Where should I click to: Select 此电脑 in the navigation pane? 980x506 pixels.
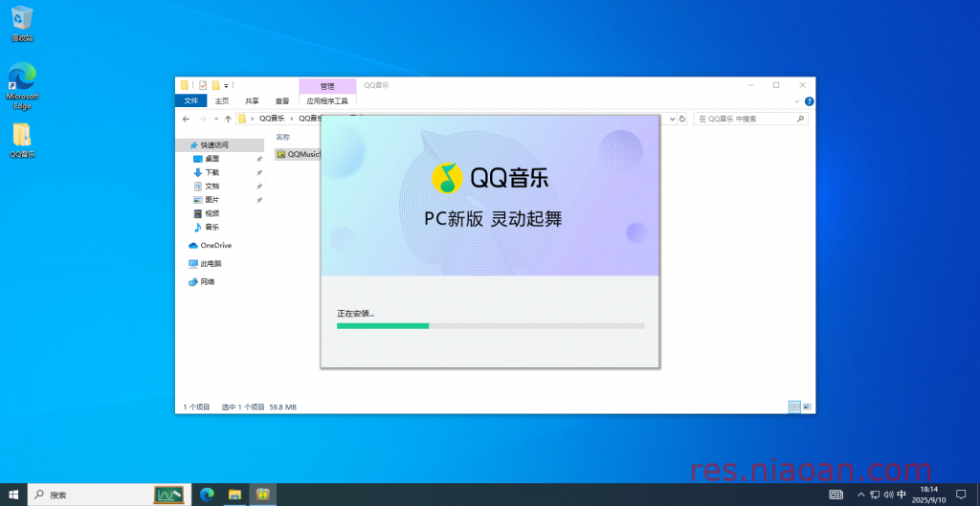(205, 264)
